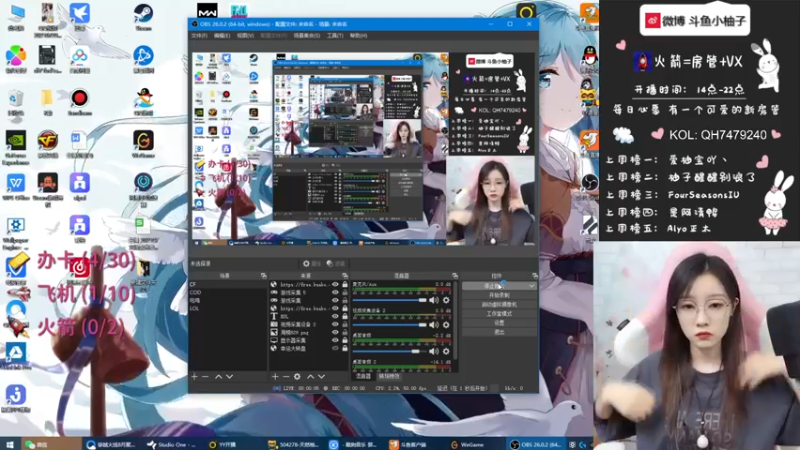Hide the 润柚829.png source with its eye

click(x=335, y=332)
